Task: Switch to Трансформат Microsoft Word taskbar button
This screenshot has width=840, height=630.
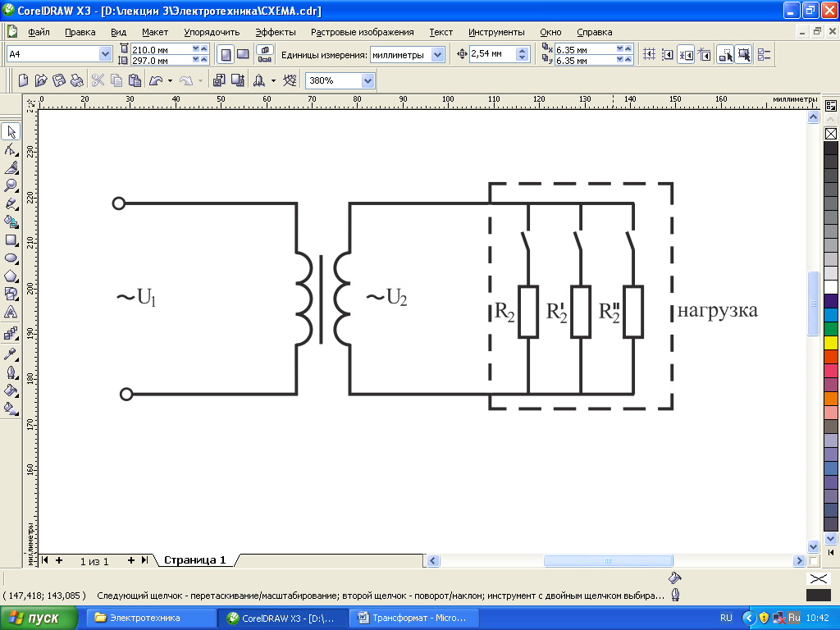Action: pyautogui.click(x=413, y=619)
